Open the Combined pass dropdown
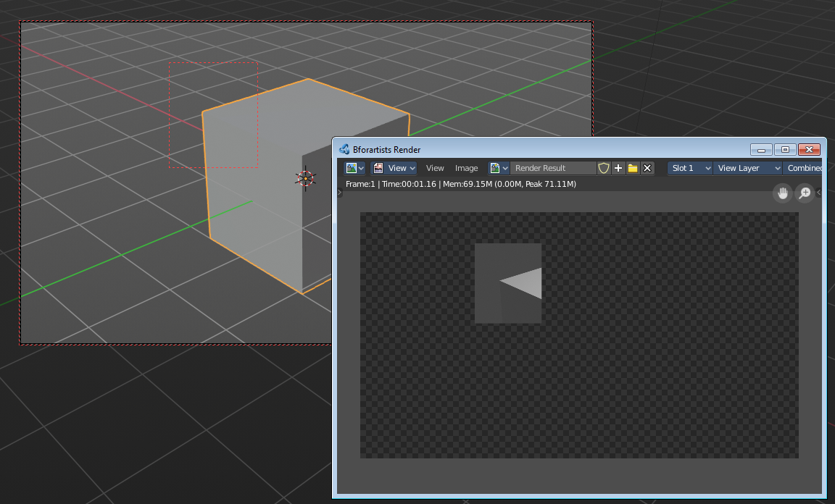Viewport: 835px width, 504px height. coord(803,168)
